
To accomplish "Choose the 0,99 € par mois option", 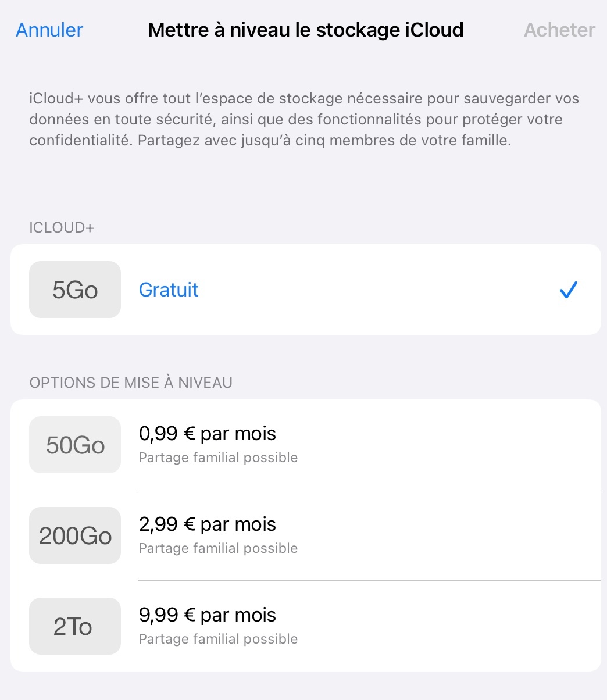I will (208, 434).
